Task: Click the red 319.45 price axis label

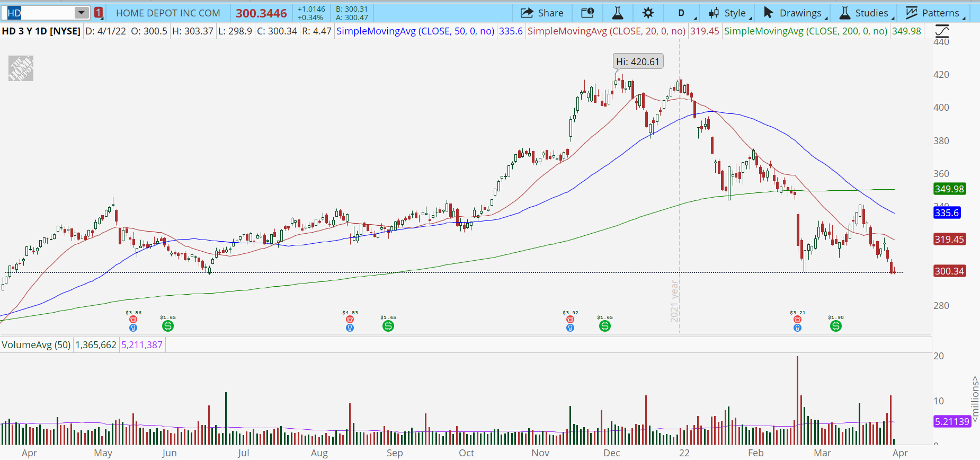Action: [949, 240]
